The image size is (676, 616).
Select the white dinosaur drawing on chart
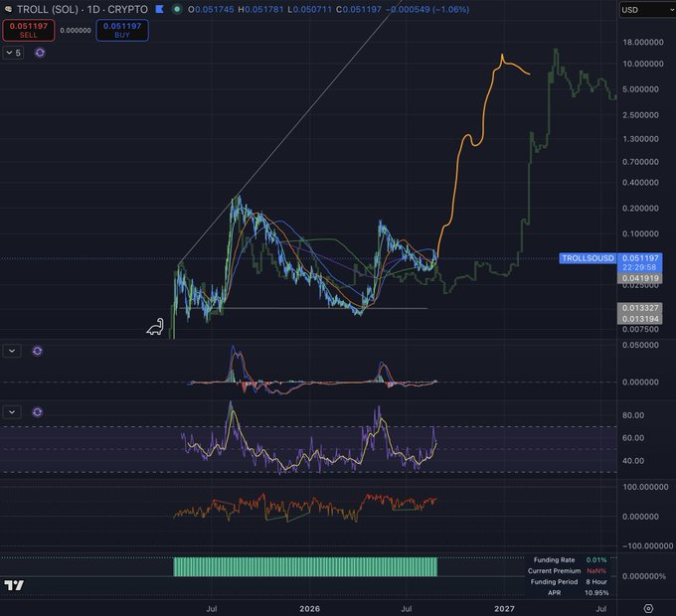(x=156, y=328)
